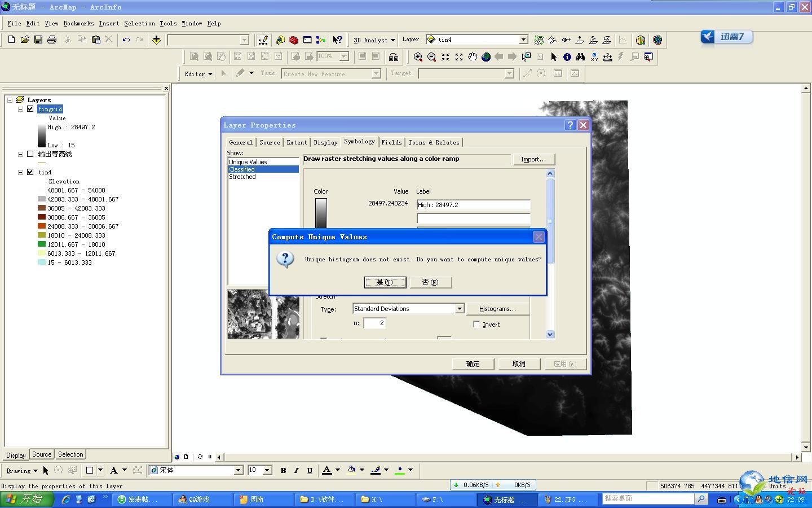Click the Histograms... button

pos(497,309)
